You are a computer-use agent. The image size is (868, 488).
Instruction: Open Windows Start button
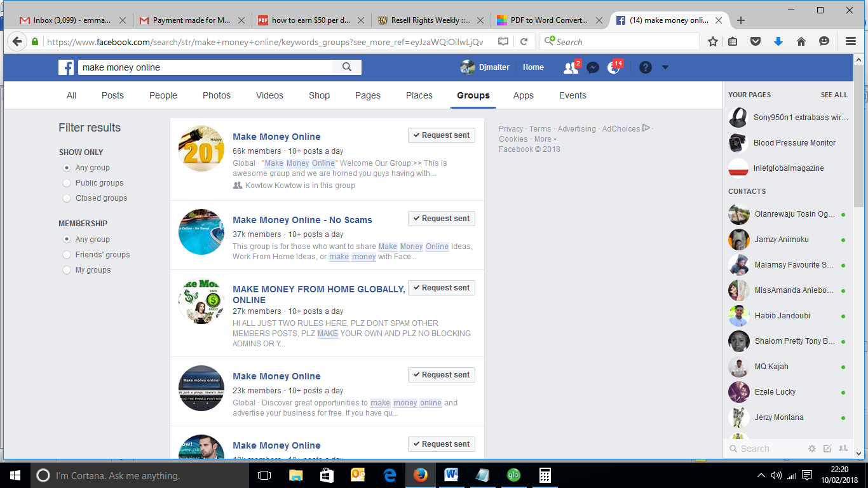[x=15, y=475]
